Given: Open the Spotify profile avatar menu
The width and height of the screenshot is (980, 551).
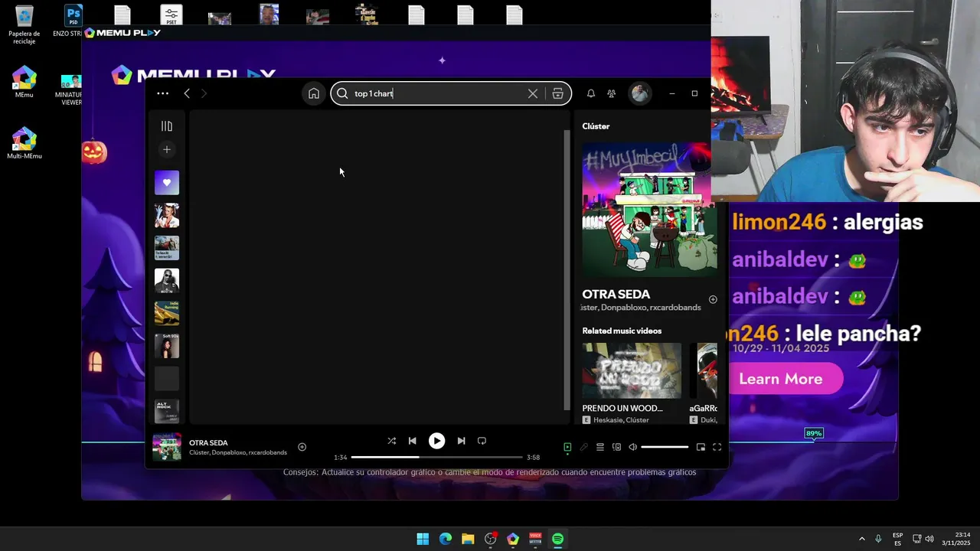Looking at the screenshot, I should click(639, 93).
